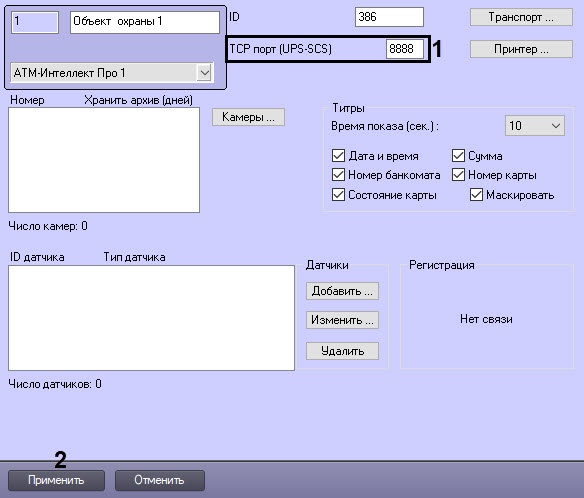Cancel changes with the Отменить button
The width and height of the screenshot is (584, 498).
[159, 480]
